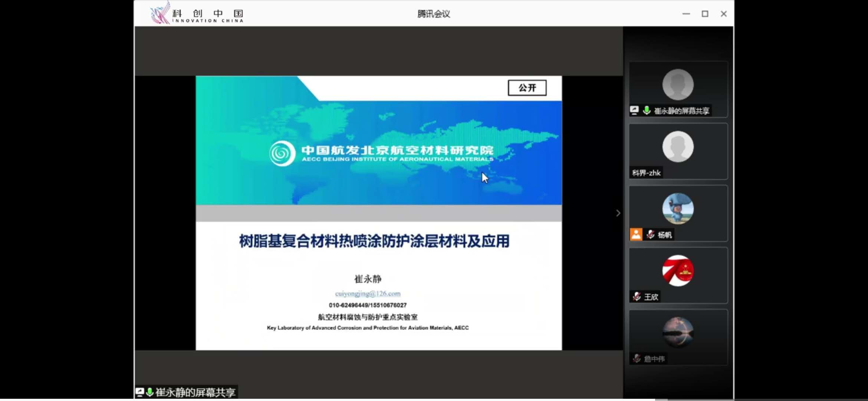The width and height of the screenshot is (868, 401).
Task: Click the top gray avatar of the screen sharer
Action: pos(678,85)
